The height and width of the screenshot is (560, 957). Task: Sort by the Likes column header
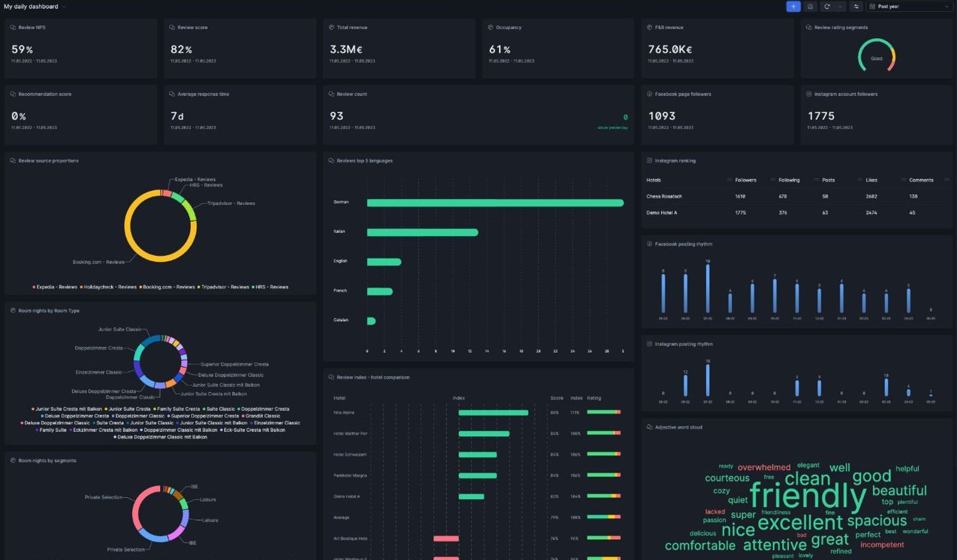pos(871,180)
